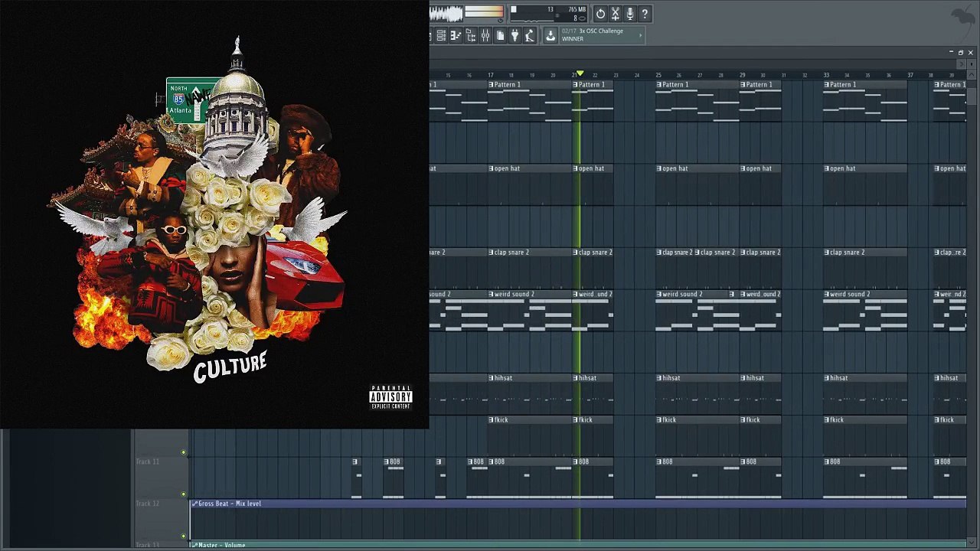
Task: Jump to bar 37 on the ruler
Action: pos(910,75)
